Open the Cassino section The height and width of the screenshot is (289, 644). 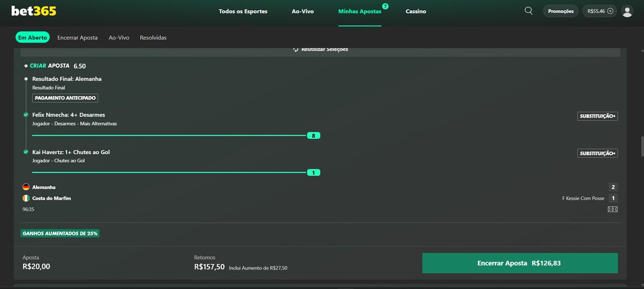point(416,11)
